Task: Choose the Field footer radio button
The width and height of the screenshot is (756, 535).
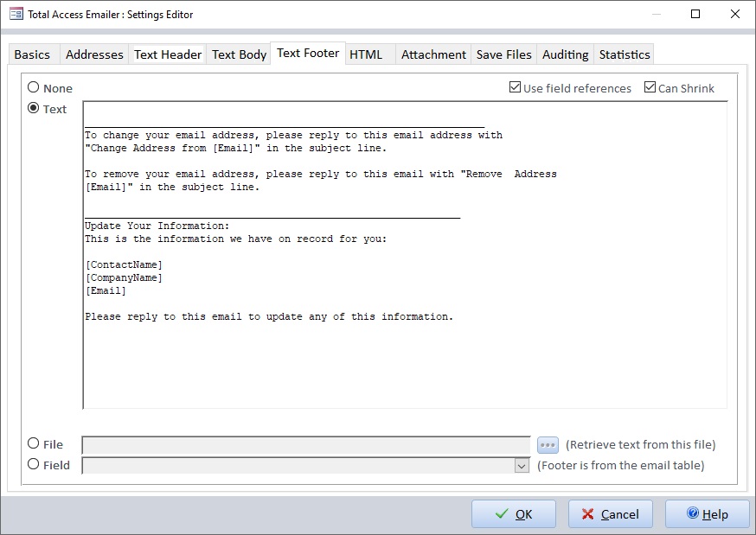Action: (33, 464)
